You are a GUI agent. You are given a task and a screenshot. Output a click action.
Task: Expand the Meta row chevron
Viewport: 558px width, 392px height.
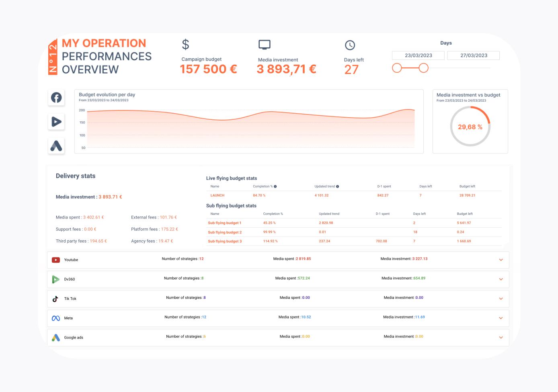coord(501,318)
